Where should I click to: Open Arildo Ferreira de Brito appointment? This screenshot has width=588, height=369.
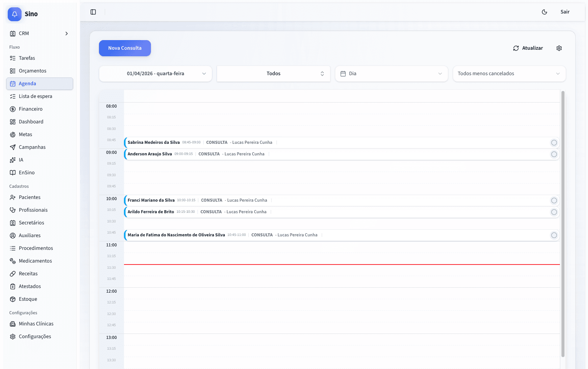pyautogui.click(x=342, y=212)
